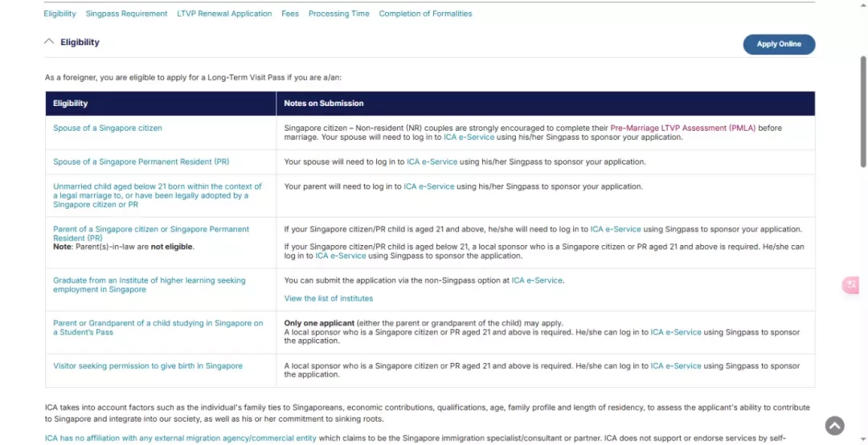The image size is (868, 445).
Task: Click the Eligibility section heading text
Action: [80, 42]
